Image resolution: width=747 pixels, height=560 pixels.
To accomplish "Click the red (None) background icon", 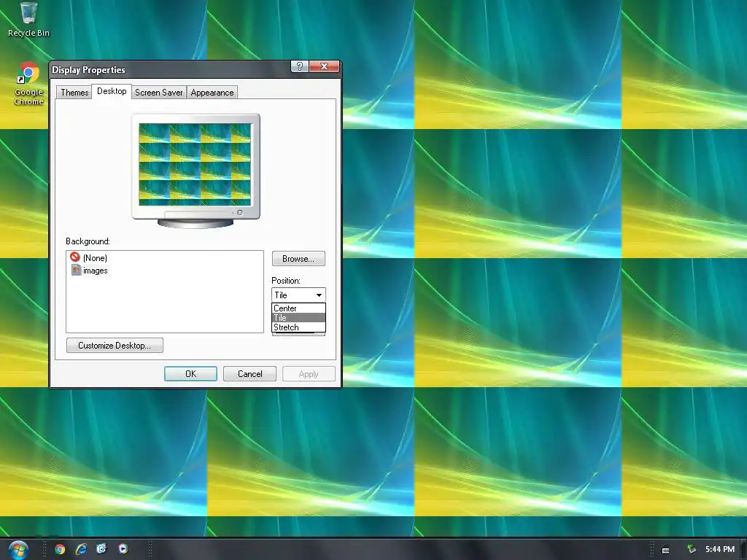I will pos(75,257).
